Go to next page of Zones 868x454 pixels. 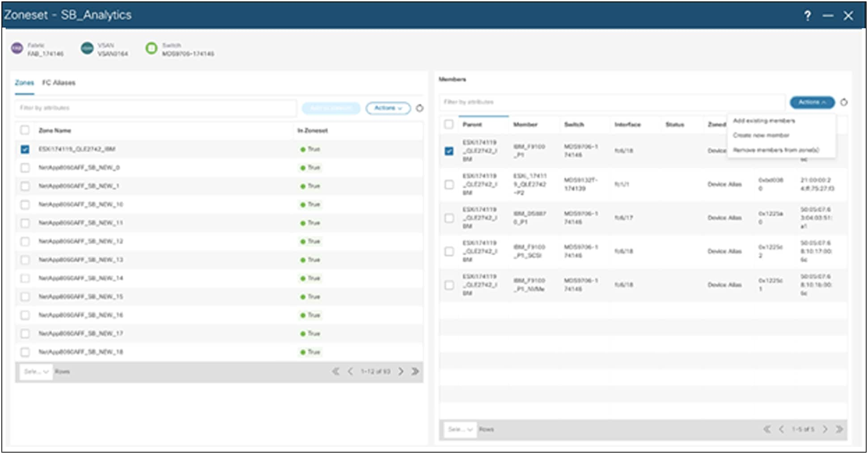(401, 371)
